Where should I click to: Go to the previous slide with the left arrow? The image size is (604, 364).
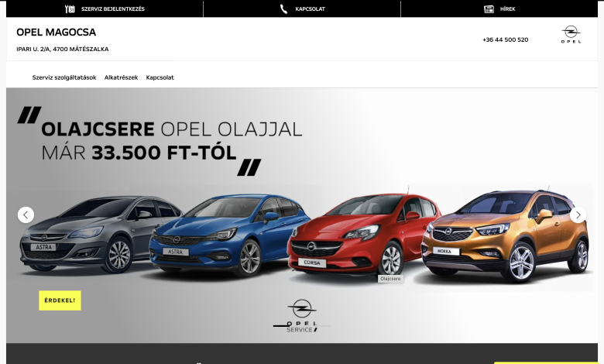coord(26,215)
